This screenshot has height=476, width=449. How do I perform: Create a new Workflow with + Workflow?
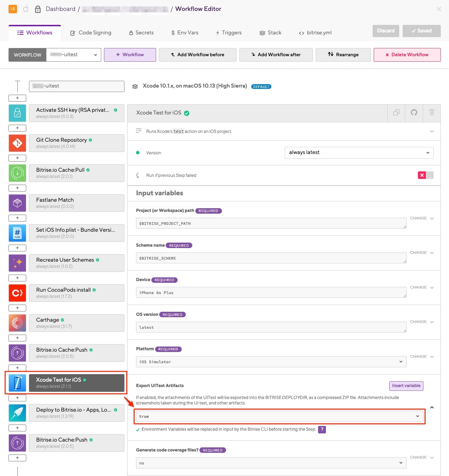pyautogui.click(x=130, y=55)
